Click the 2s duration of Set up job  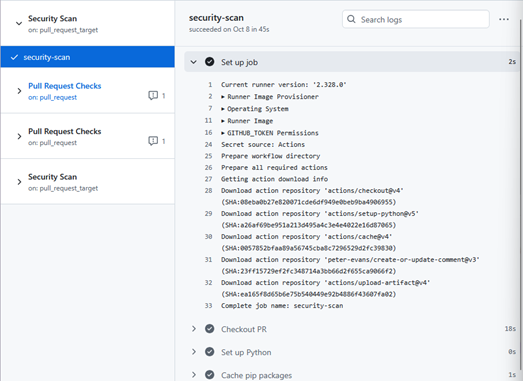click(x=512, y=62)
